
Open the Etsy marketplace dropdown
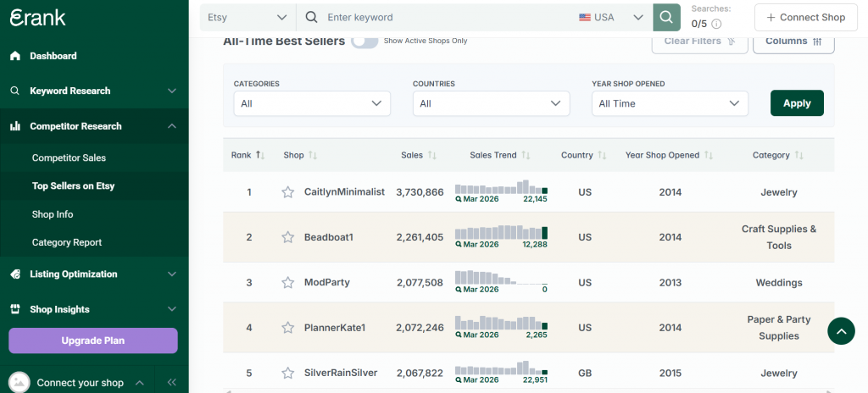click(248, 17)
